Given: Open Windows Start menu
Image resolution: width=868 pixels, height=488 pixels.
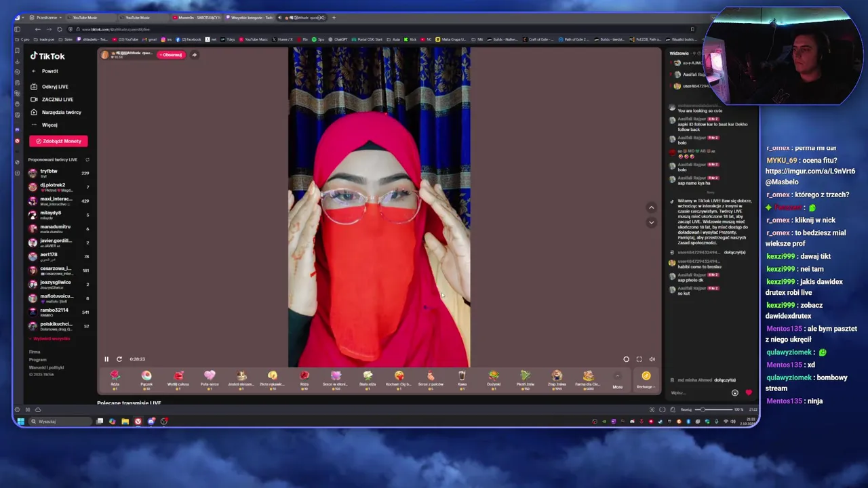Looking at the screenshot, I should pyautogui.click(x=20, y=422).
